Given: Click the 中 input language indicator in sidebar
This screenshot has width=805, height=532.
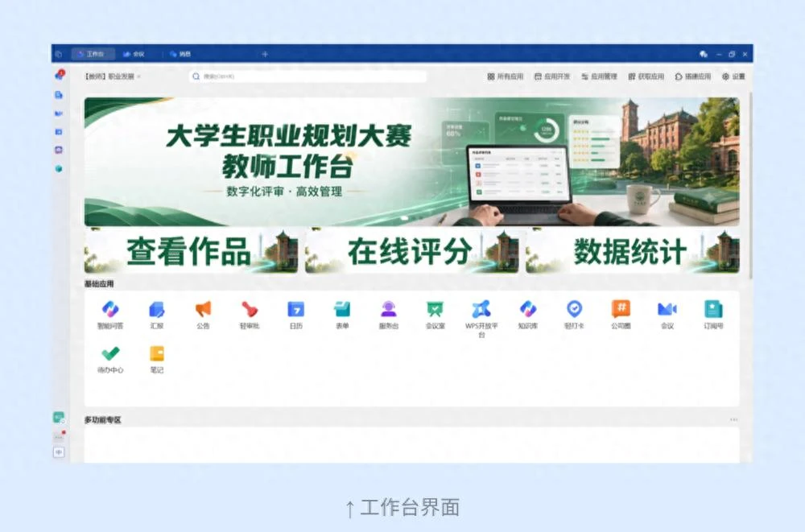Looking at the screenshot, I should point(59,452).
